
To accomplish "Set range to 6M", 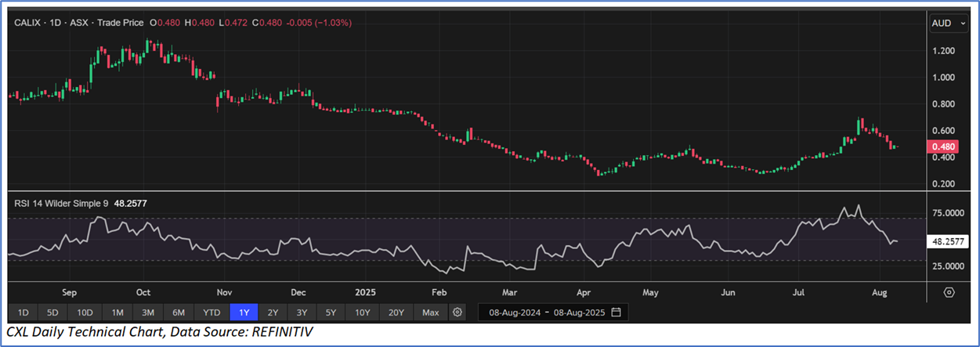I will pos(179,313).
